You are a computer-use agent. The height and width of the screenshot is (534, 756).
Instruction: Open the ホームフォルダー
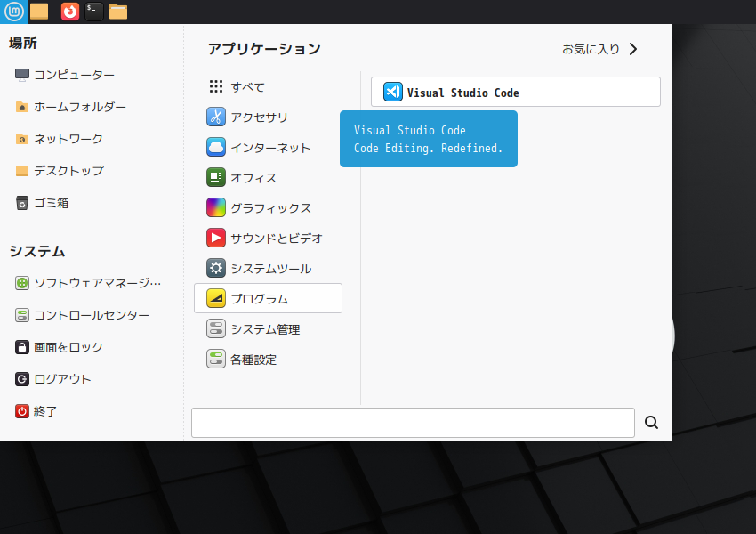click(70, 107)
